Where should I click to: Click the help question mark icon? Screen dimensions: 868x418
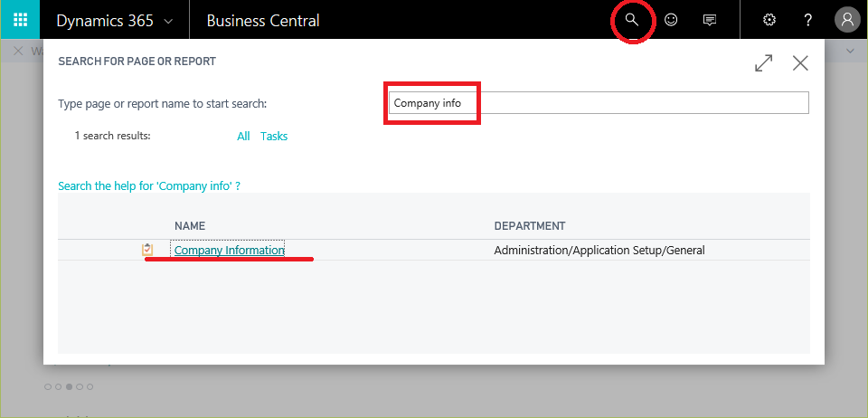click(808, 20)
